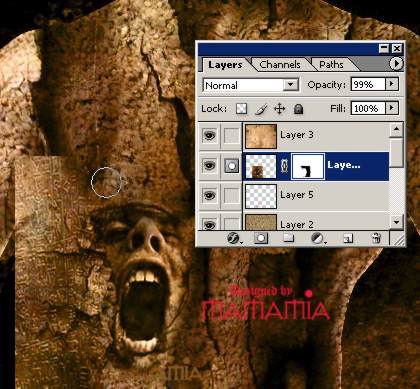Click the layers scrollbar thumb
The height and width of the screenshot is (389, 420).
pyautogui.click(x=396, y=153)
